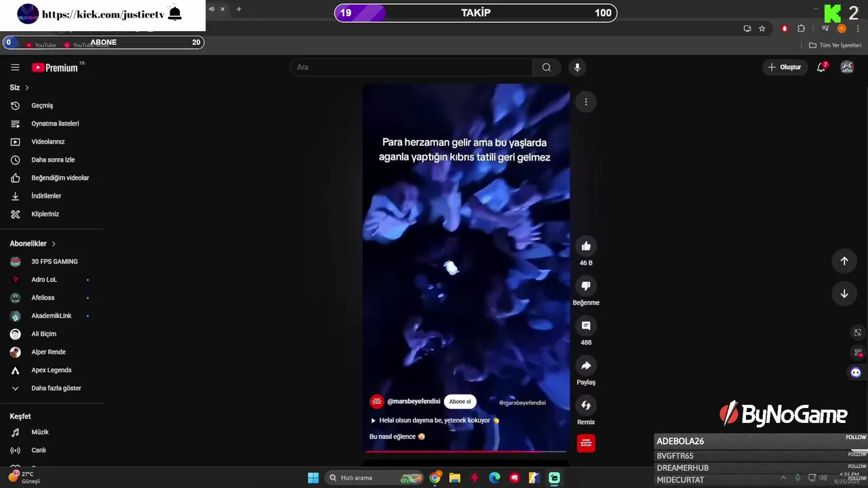Start voice search with the microphone
This screenshot has width=868, height=488.
point(577,67)
